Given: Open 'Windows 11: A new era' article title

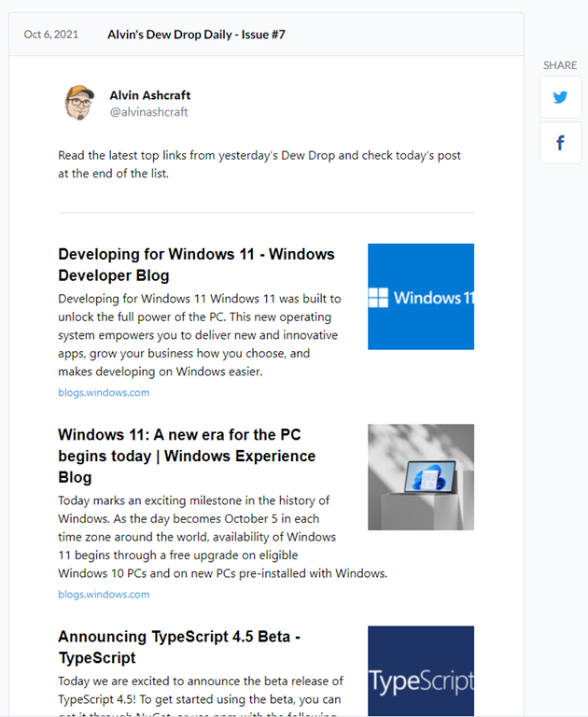Looking at the screenshot, I should [x=187, y=456].
